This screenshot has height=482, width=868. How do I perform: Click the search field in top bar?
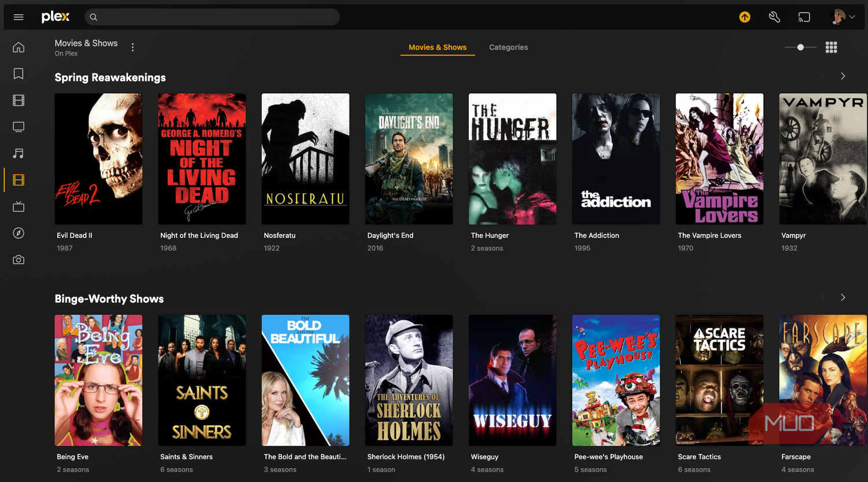tap(212, 17)
